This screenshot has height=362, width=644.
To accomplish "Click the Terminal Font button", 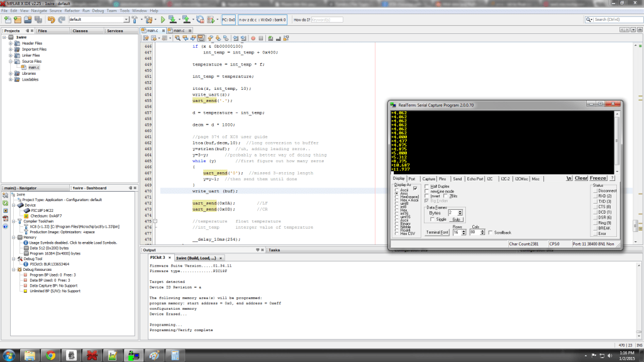I will point(437,233).
